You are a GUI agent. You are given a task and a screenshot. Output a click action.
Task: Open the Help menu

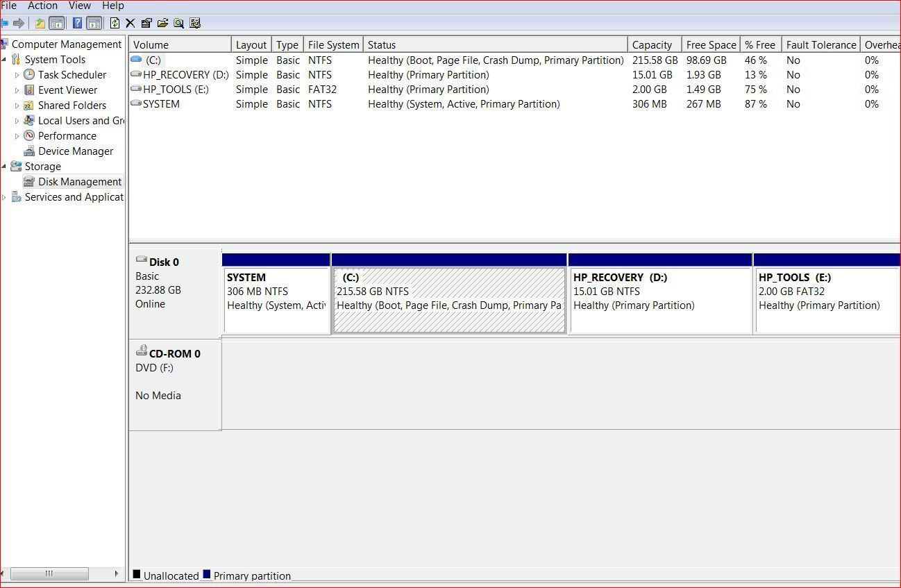pos(112,6)
